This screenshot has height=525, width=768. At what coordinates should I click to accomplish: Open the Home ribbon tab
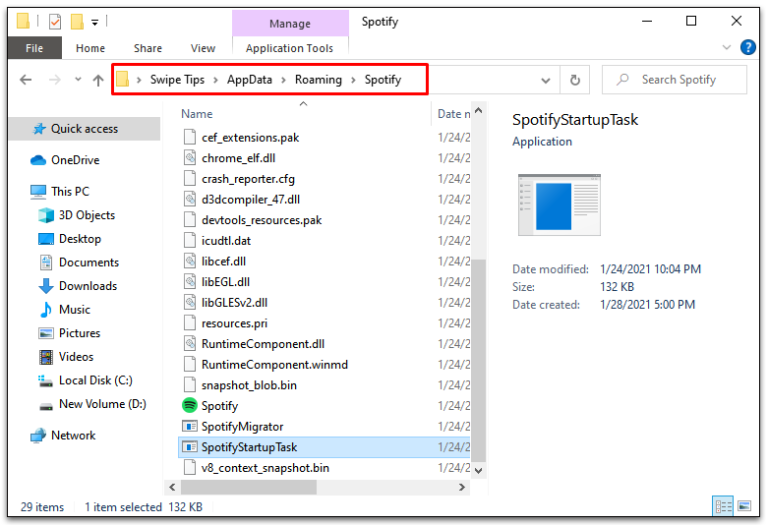90,48
